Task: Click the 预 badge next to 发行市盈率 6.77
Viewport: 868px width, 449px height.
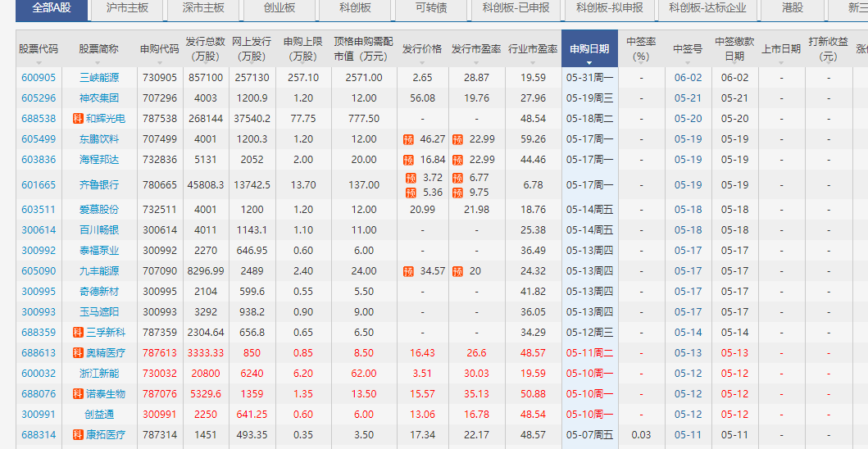Action: tap(457, 178)
